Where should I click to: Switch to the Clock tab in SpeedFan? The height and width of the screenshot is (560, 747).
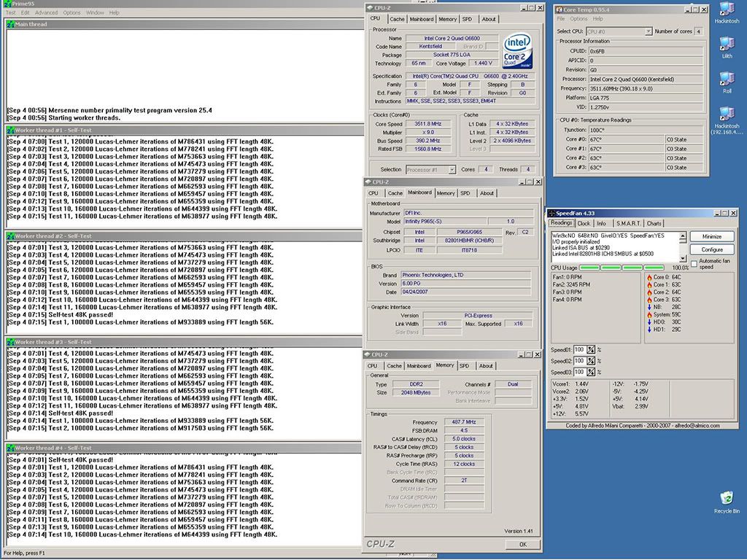click(584, 223)
